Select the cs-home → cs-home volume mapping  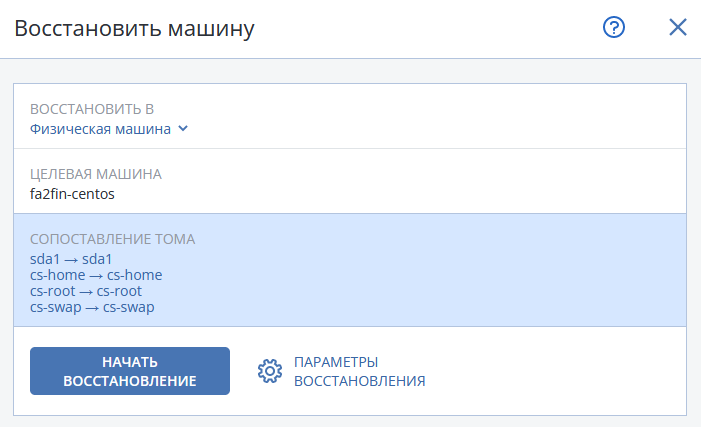(x=96, y=275)
